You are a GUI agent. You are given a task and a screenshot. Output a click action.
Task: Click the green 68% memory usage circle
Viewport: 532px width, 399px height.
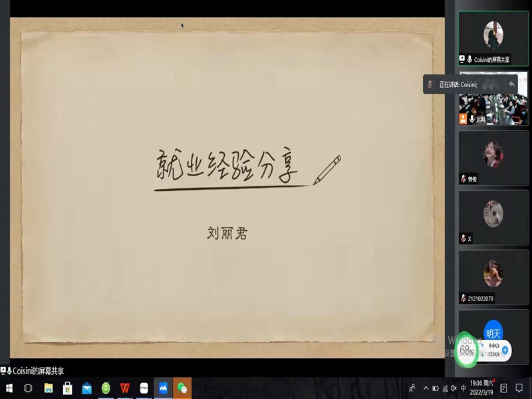point(468,350)
